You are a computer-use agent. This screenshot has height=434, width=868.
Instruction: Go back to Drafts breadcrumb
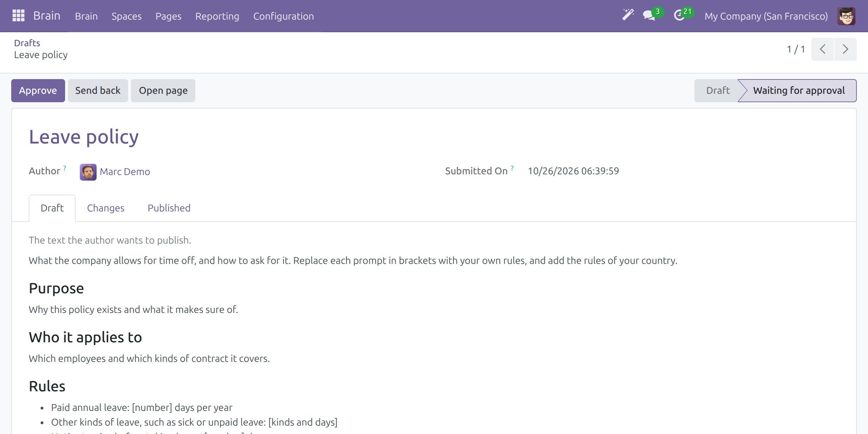[x=27, y=43]
